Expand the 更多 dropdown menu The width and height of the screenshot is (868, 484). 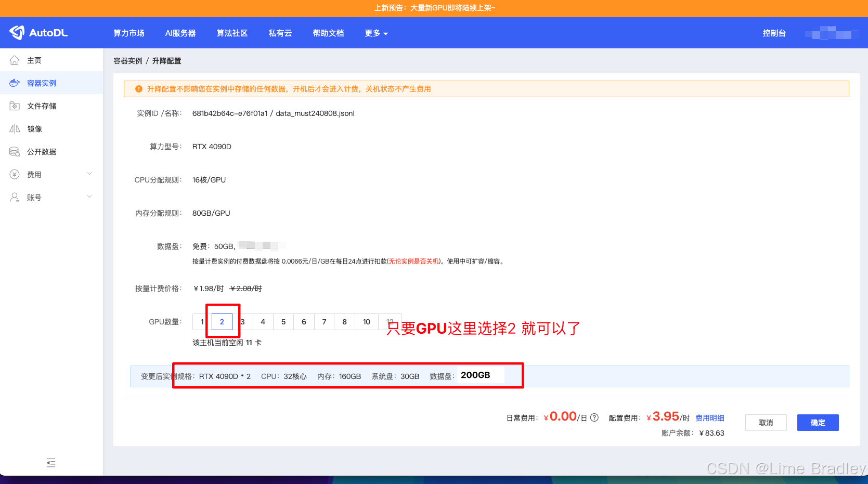pos(377,33)
